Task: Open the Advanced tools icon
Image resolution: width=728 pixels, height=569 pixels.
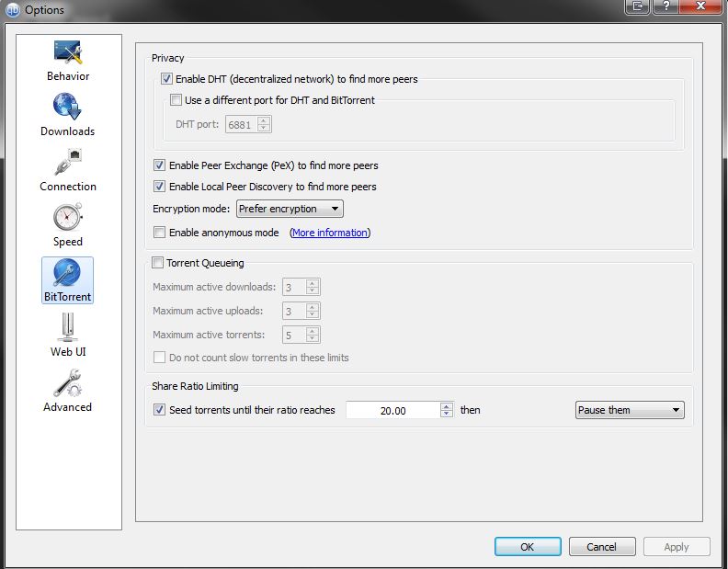Action: pyautogui.click(x=68, y=382)
